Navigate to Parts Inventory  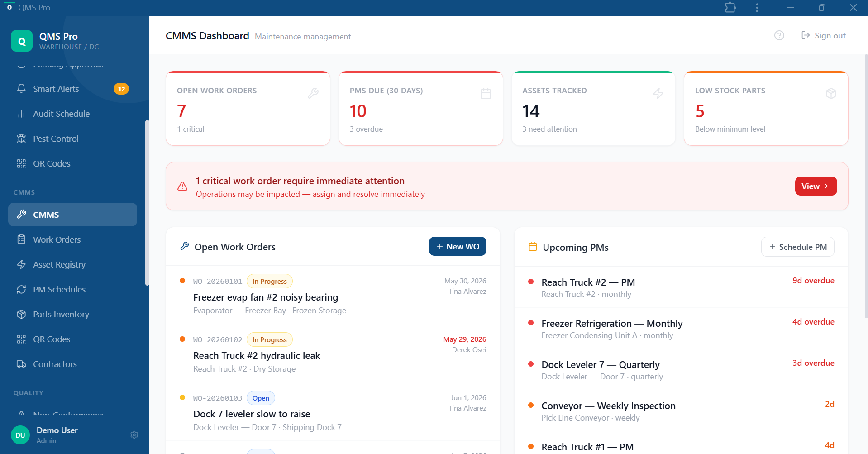click(x=72, y=315)
